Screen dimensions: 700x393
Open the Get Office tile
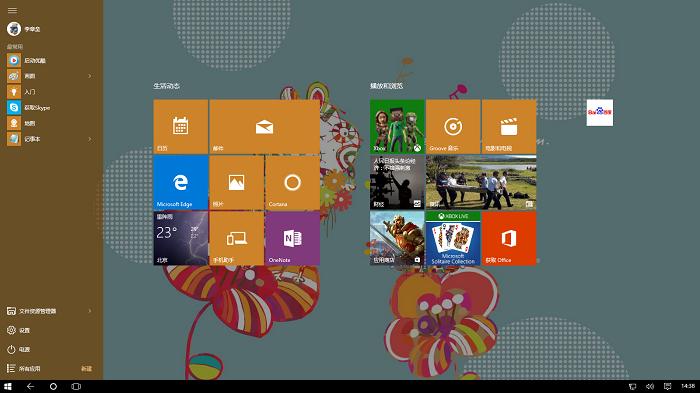click(x=509, y=238)
